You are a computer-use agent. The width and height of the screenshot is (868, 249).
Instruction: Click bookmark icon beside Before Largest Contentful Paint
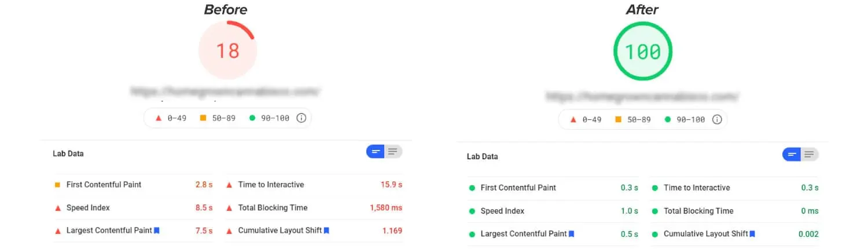pyautogui.click(x=157, y=230)
